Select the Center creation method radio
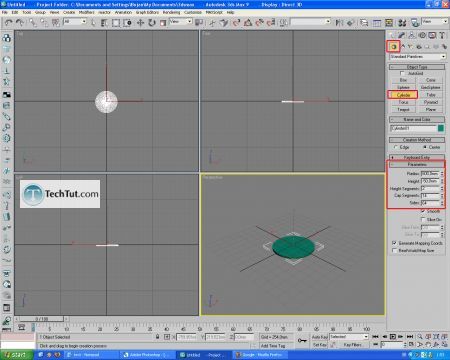Viewport: 450px width, 360px height. 425,147
